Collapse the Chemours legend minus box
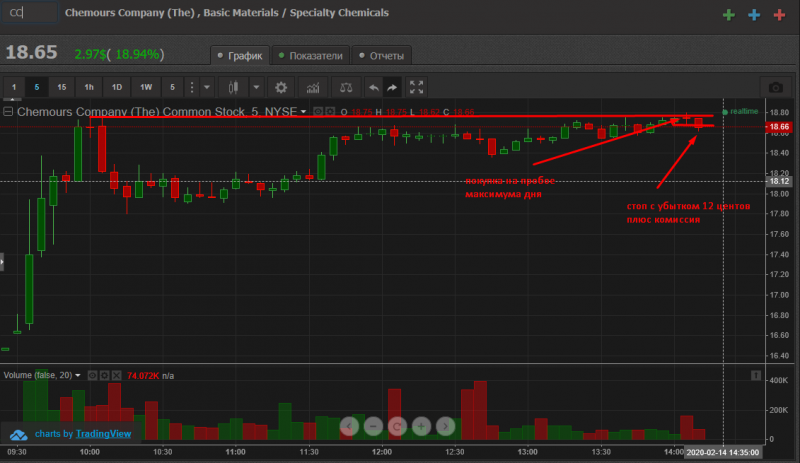 tap(8, 111)
